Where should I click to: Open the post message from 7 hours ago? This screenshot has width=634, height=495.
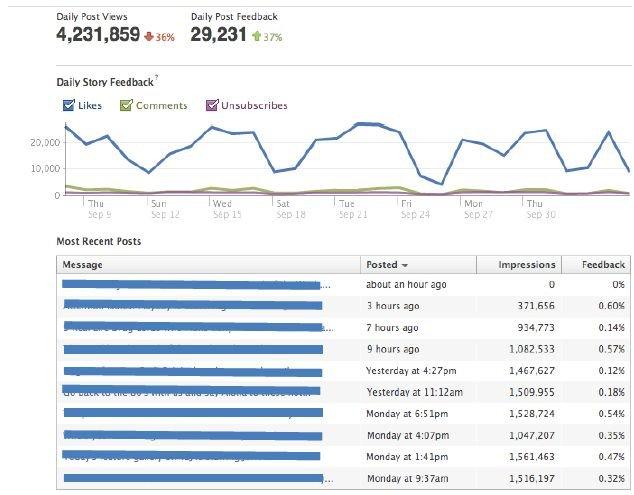click(199, 327)
